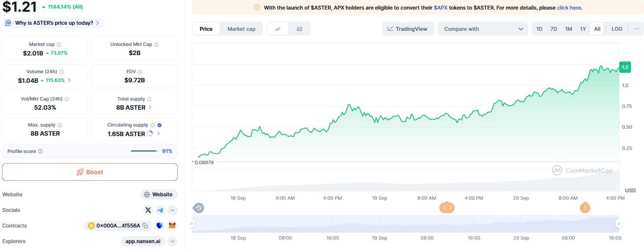Click the verified badge by Circulating supply
This screenshot has height=250, width=644.
[159, 125]
